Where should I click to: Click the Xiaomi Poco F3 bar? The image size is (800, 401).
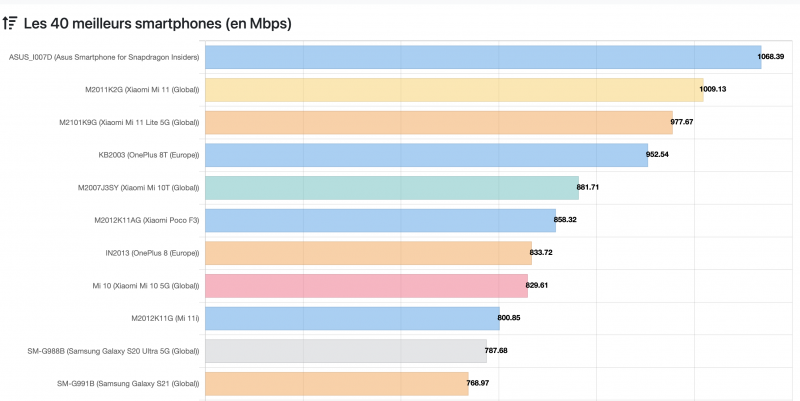pyautogui.click(x=380, y=220)
